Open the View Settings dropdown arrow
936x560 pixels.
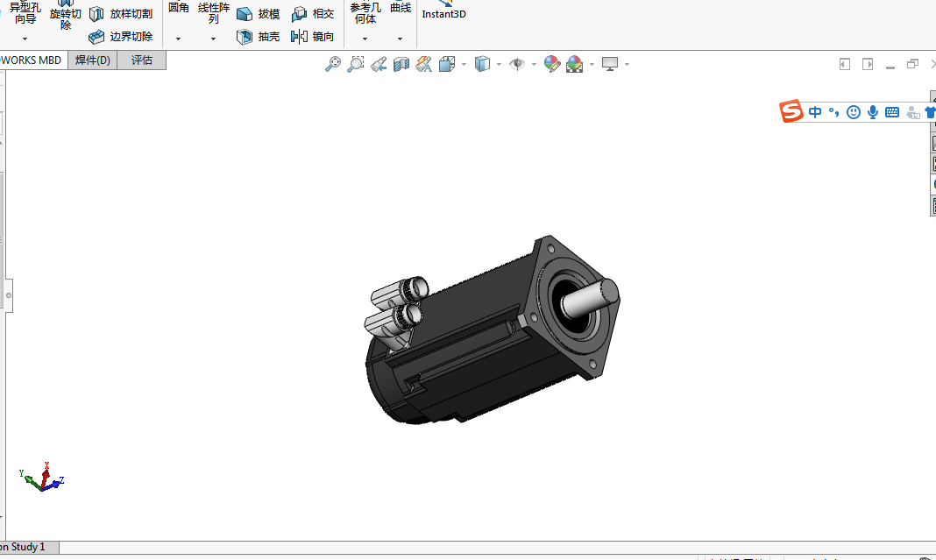point(627,64)
